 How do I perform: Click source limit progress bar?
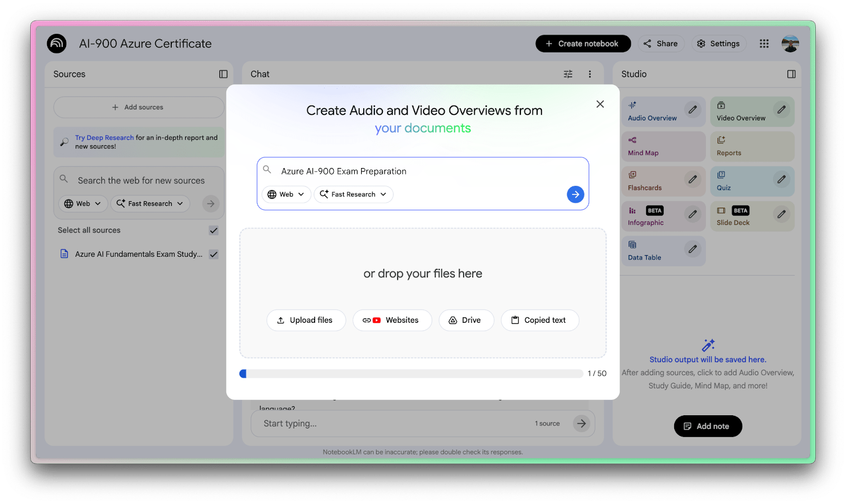tap(411, 374)
